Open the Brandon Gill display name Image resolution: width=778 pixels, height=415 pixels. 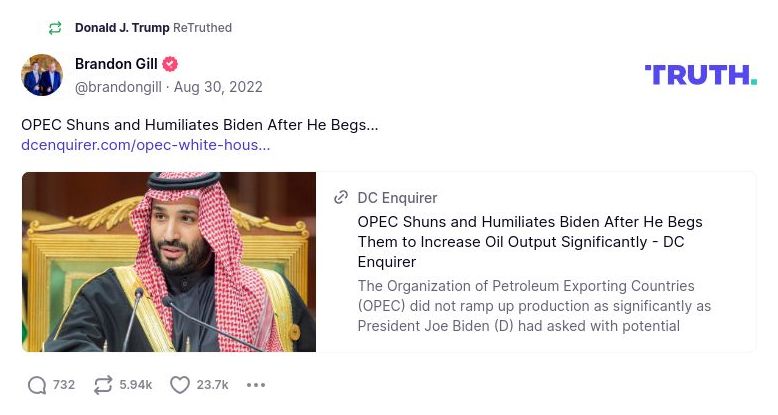click(116, 64)
